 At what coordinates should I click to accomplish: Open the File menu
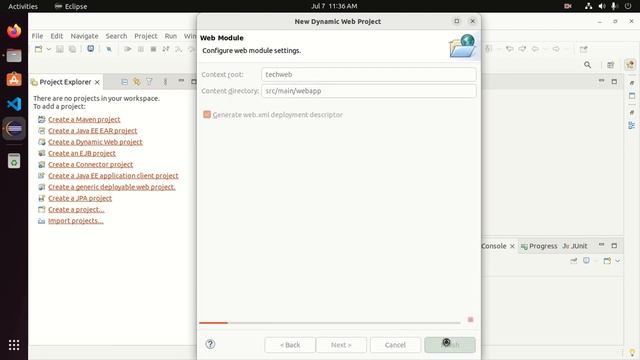(37, 36)
